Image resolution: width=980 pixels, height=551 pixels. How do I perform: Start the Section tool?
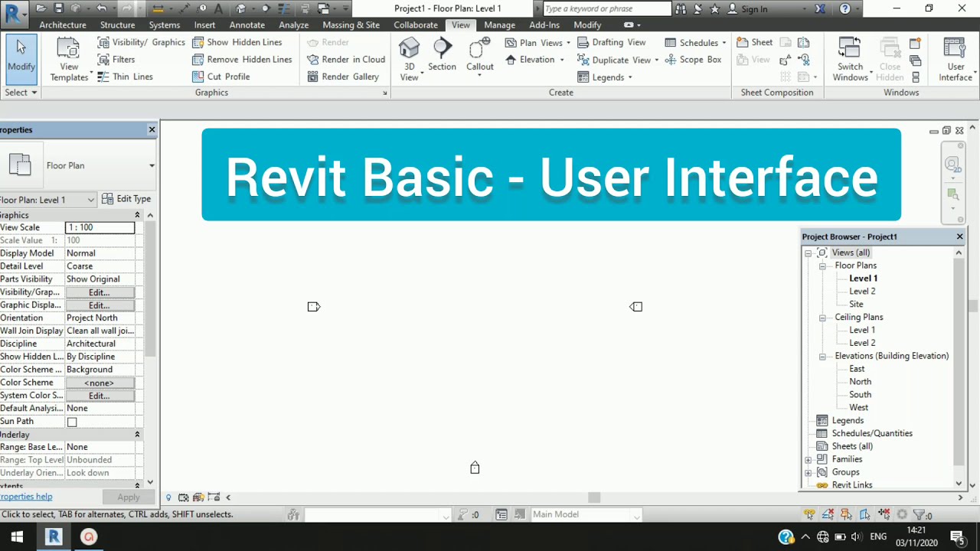(x=442, y=55)
